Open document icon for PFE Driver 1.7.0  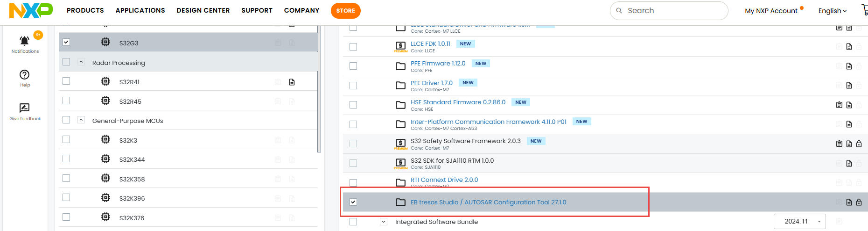[x=849, y=86]
